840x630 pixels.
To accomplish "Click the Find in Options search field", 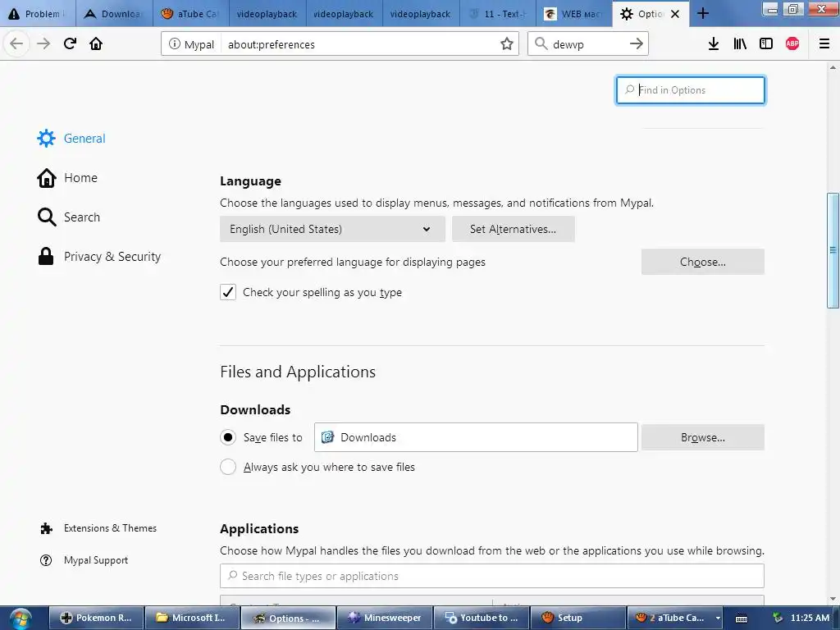I will pyautogui.click(x=691, y=90).
